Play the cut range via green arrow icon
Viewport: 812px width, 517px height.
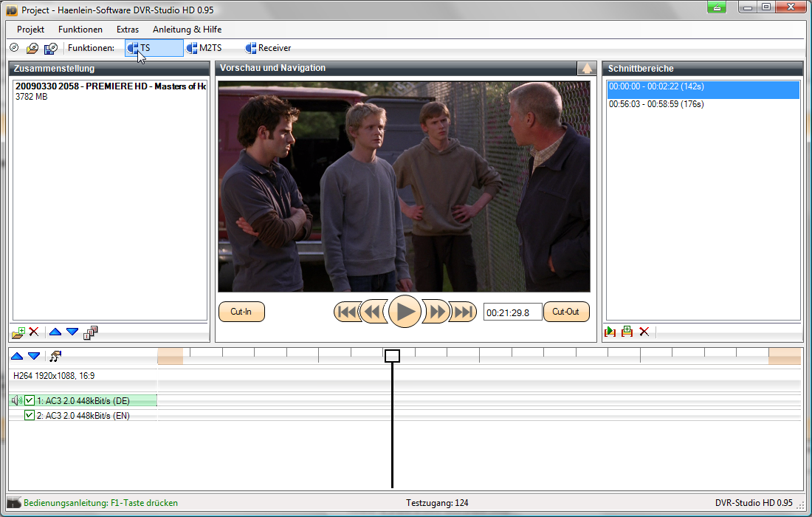[610, 332]
